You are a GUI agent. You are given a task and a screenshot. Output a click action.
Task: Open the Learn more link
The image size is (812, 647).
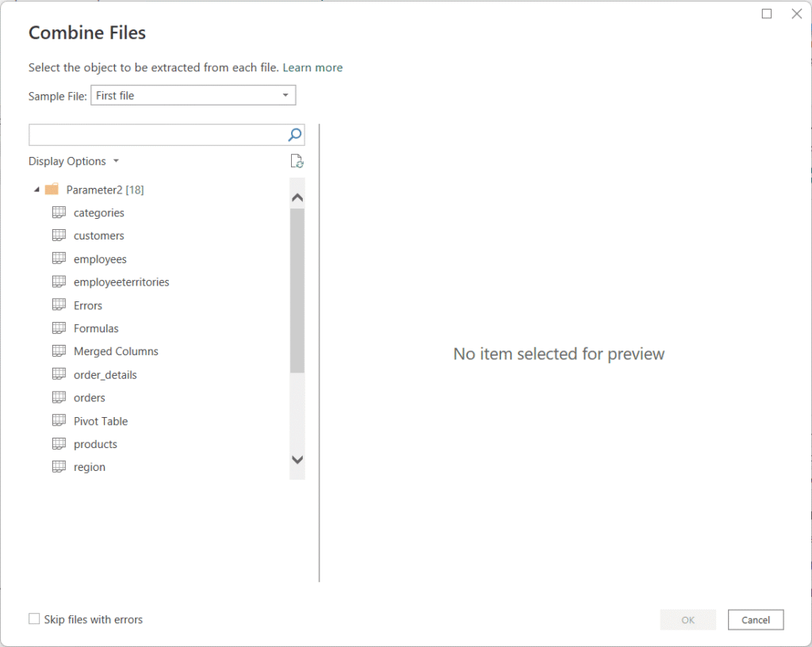[312, 67]
